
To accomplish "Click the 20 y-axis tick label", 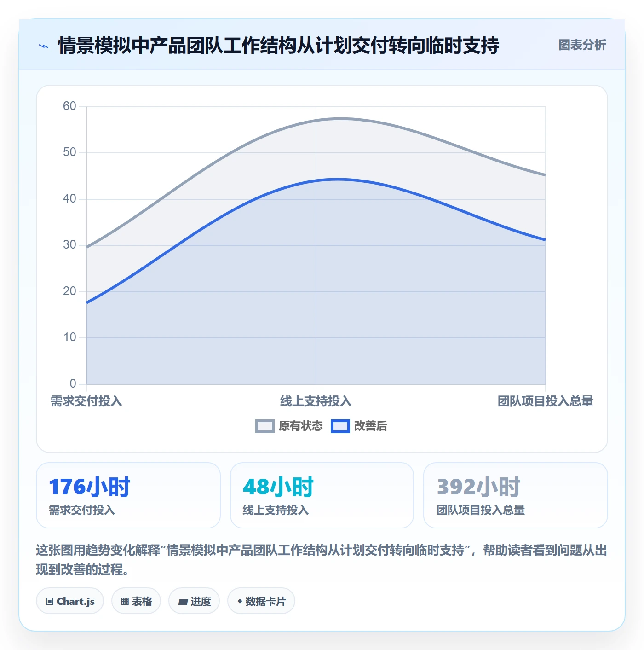I will (x=69, y=291).
